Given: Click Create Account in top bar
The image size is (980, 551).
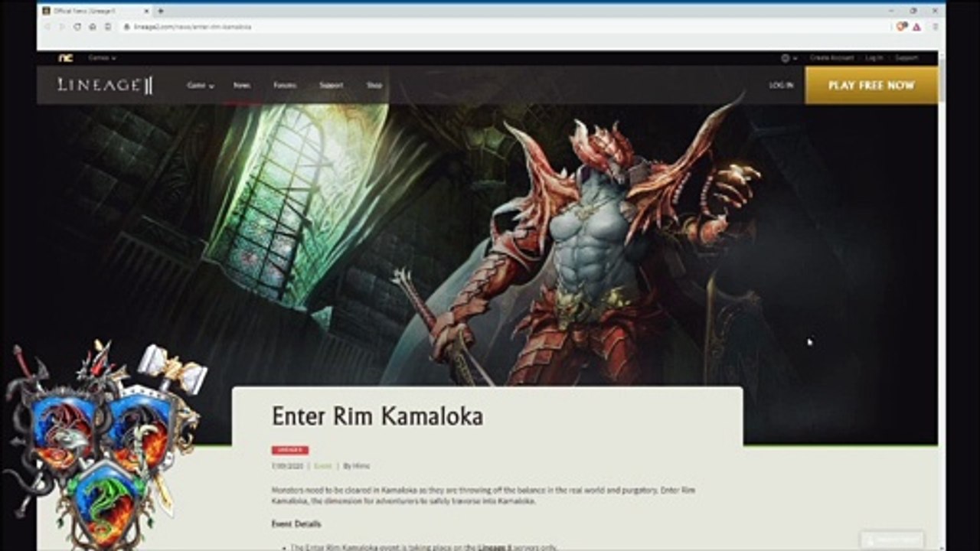Looking at the screenshot, I should (831, 57).
